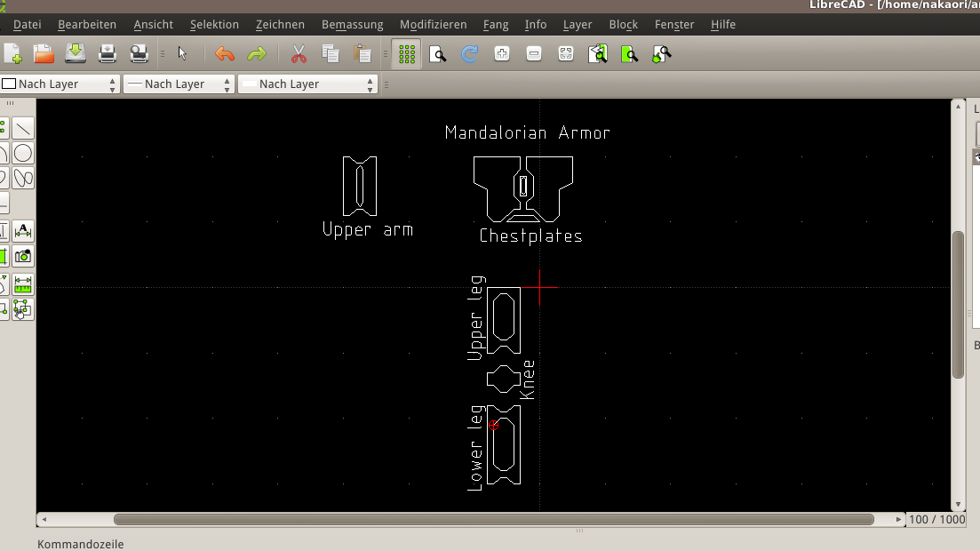
Task: Open the Layer menu
Action: (x=578, y=24)
